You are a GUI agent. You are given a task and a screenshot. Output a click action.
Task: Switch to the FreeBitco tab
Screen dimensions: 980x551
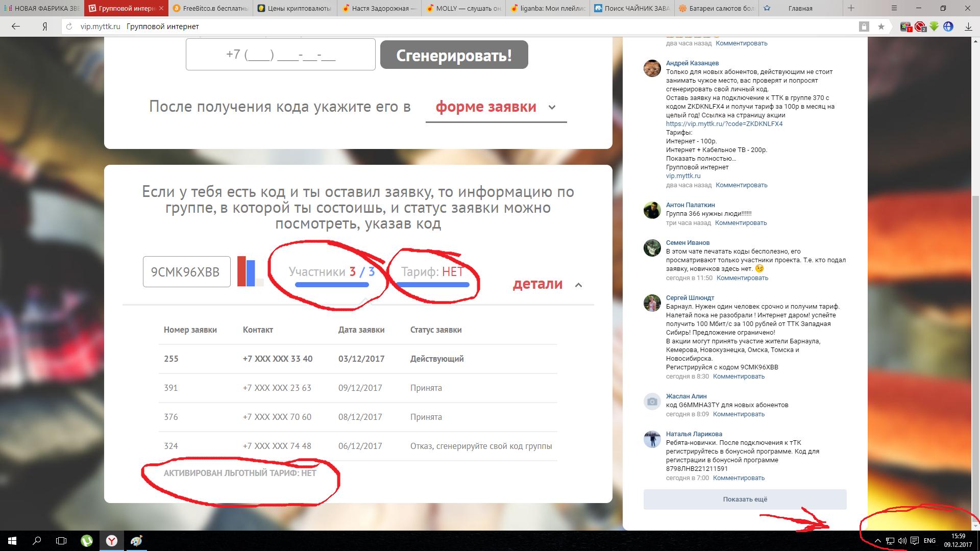tap(210, 8)
